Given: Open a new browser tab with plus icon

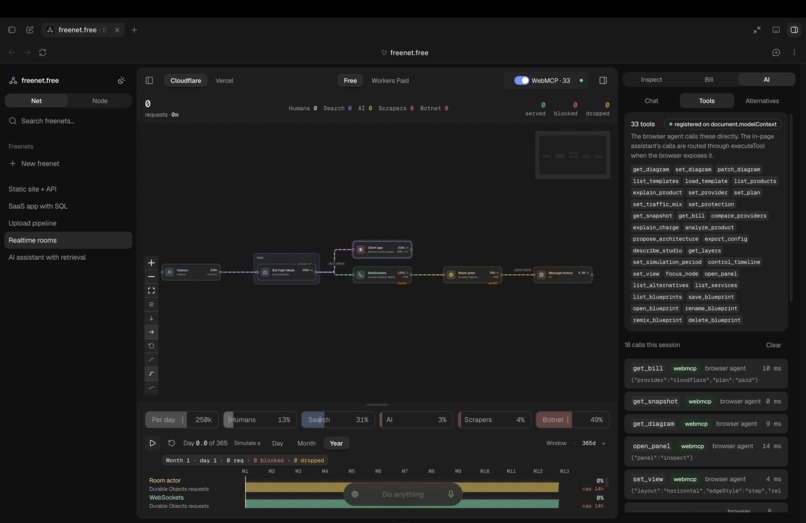Looking at the screenshot, I should click(134, 30).
